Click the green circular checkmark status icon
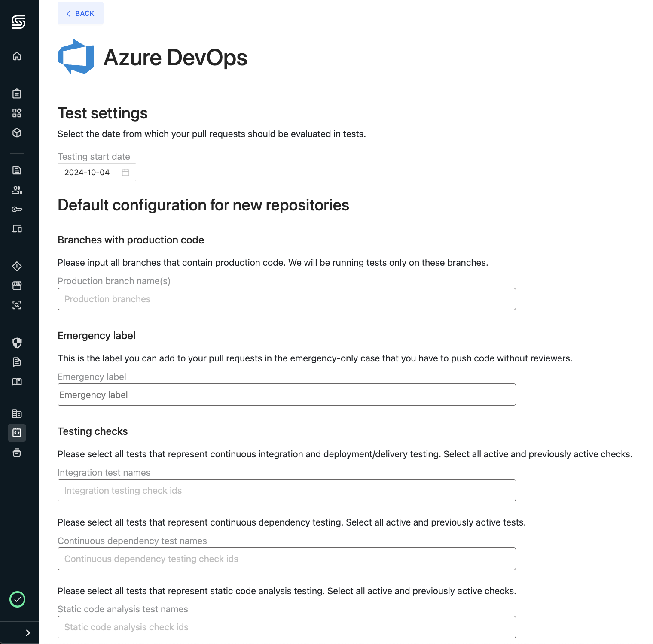This screenshot has height=644, width=653. click(x=17, y=599)
